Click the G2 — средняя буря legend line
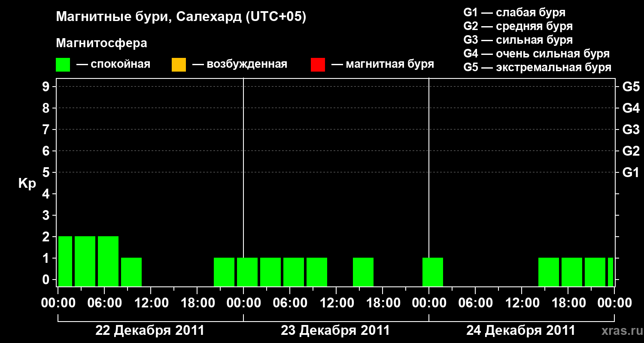Viewport: 644px width, 343px height. [518, 26]
